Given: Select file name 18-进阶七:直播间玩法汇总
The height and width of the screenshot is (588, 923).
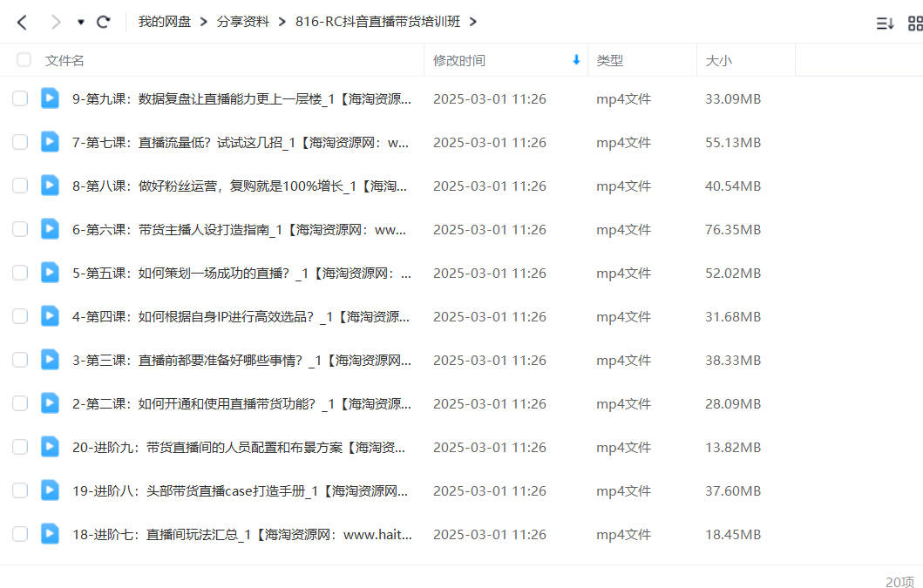Looking at the screenshot, I should coord(242,535).
